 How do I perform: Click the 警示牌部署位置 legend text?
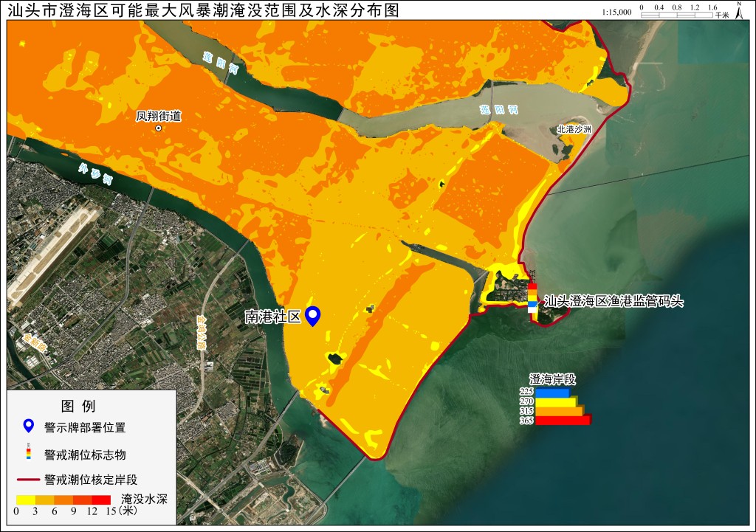85,427
